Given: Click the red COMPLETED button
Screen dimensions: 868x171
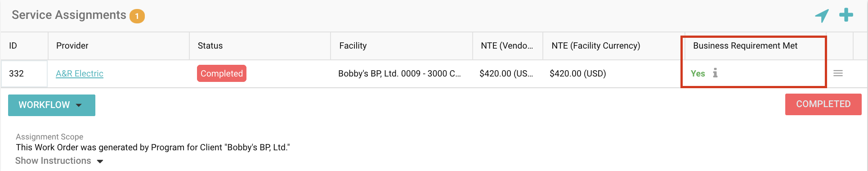Looking at the screenshot, I should 823,104.
